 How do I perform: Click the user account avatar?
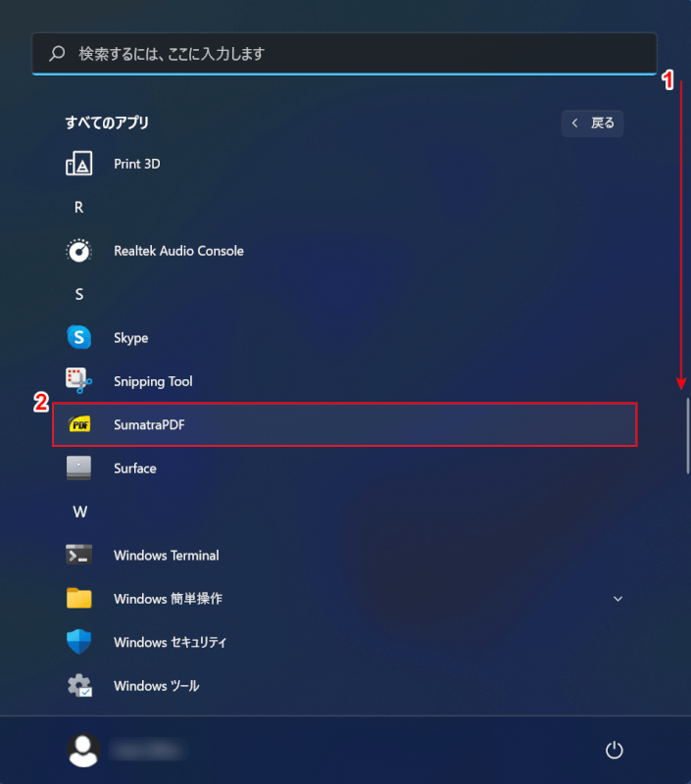click(83, 750)
